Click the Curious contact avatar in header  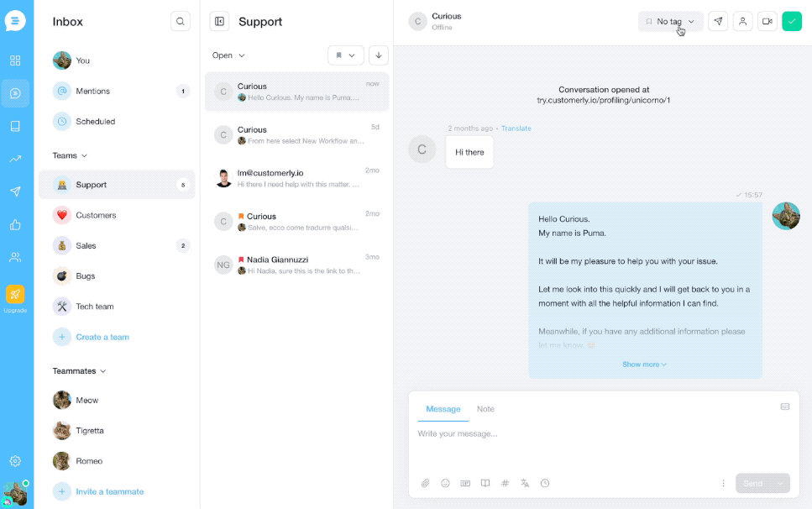417,21
